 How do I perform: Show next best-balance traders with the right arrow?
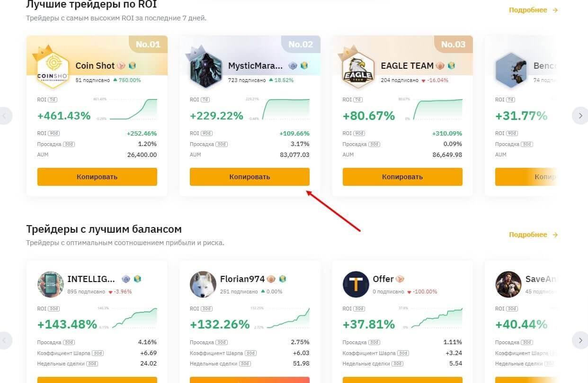(580, 340)
